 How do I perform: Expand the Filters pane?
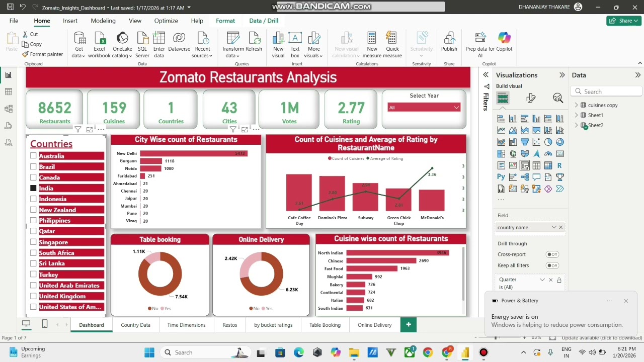point(486,75)
